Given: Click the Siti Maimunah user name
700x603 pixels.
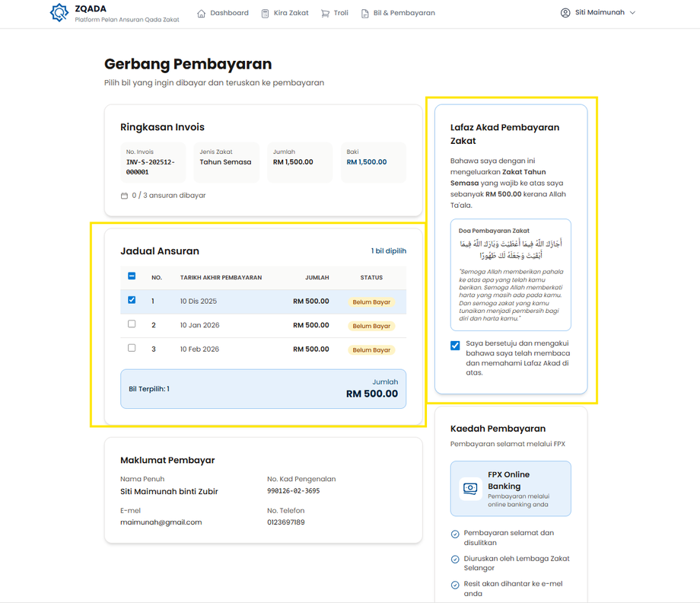Looking at the screenshot, I should pos(600,12).
